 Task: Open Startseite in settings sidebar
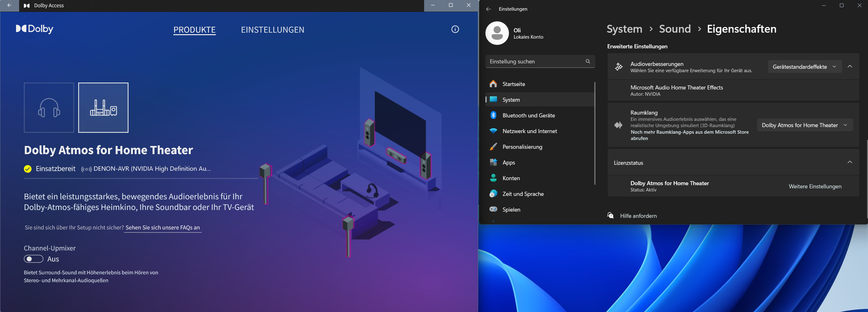[539, 84]
